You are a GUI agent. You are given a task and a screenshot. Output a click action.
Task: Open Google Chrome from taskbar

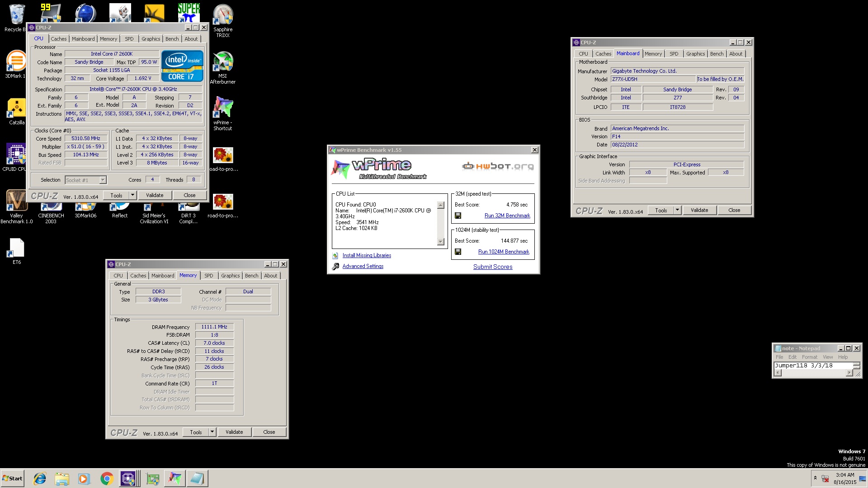tap(107, 479)
